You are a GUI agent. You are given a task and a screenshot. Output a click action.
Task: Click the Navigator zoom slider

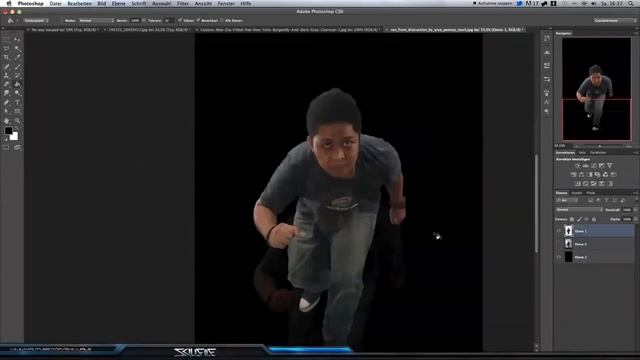click(x=599, y=146)
